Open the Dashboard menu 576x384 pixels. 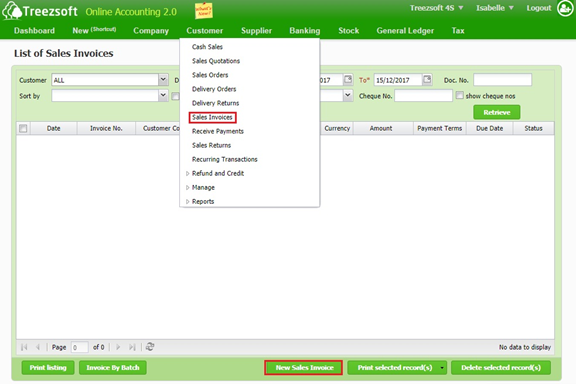[x=34, y=30]
